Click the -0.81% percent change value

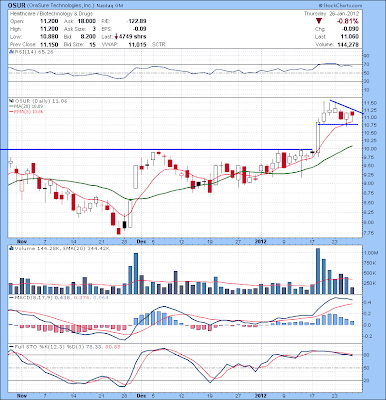click(348, 22)
